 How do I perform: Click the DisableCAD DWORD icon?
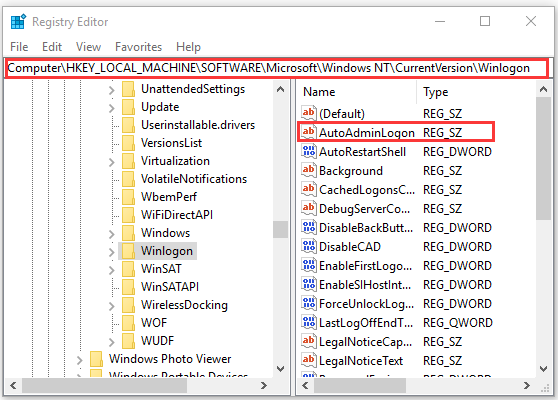308,247
